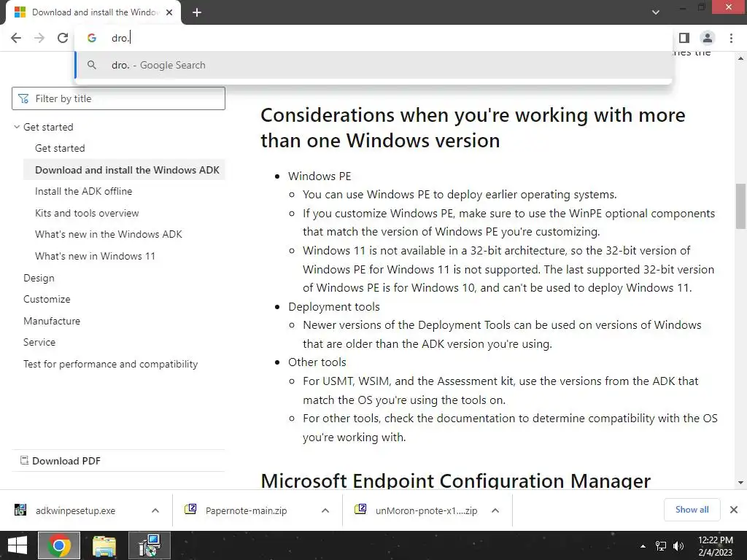Screen dimensions: 747x560
Task: Expand options for adkwinpesetup.exe download
Action: [155, 511]
